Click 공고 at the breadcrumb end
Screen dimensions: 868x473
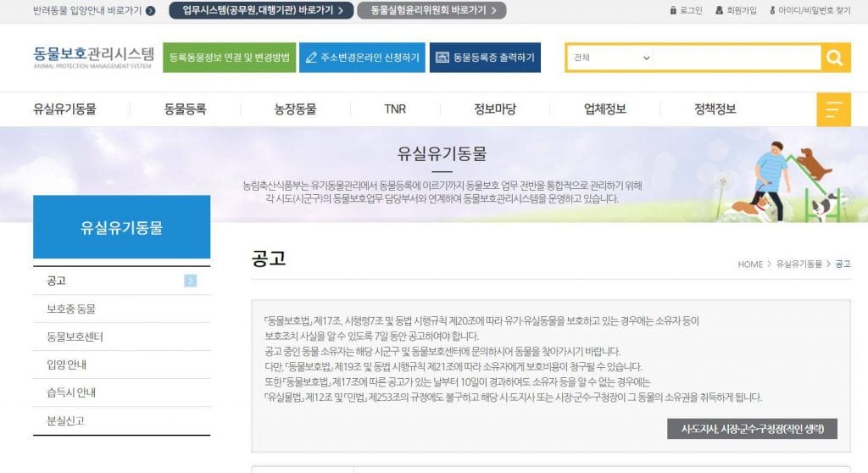(843, 264)
